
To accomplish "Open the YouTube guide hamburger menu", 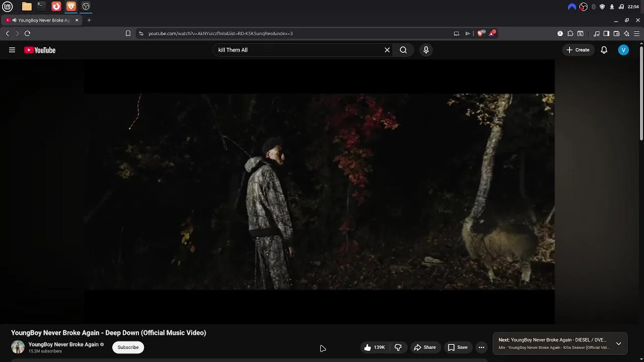I will pos(12,50).
